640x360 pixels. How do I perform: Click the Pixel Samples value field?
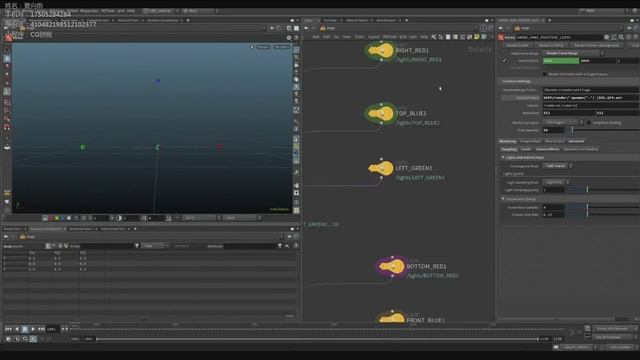553,130
